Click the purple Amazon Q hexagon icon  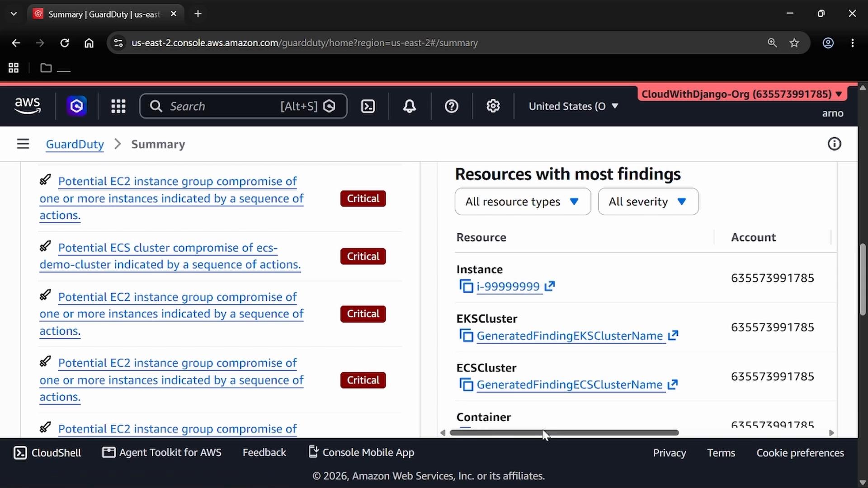[77, 106]
